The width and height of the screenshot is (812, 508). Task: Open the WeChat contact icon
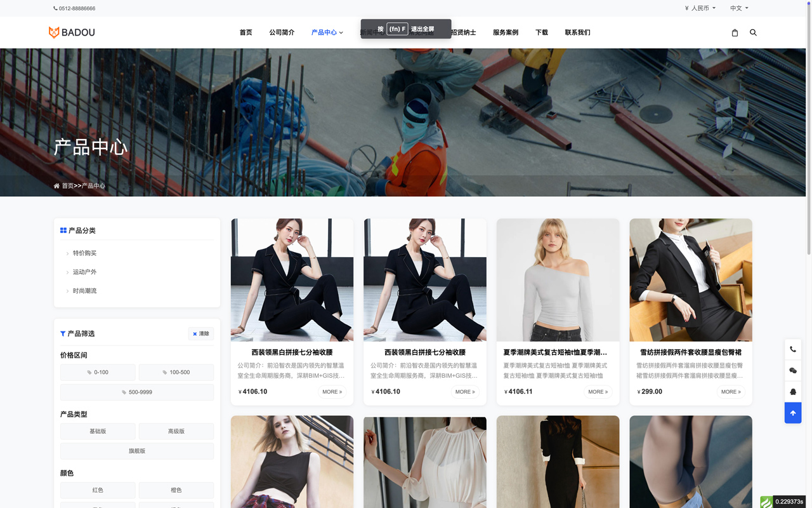792,370
